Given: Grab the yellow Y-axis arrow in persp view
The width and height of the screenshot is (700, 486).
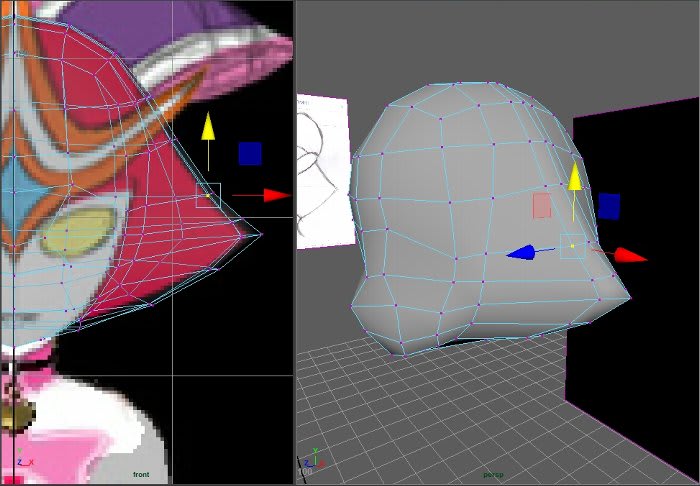Looking at the screenshot, I should pyautogui.click(x=575, y=177).
